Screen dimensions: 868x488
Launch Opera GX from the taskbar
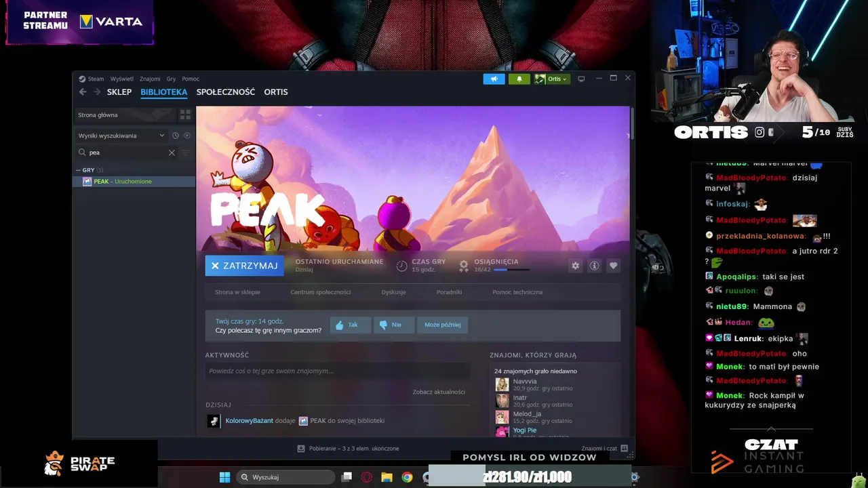367,477
